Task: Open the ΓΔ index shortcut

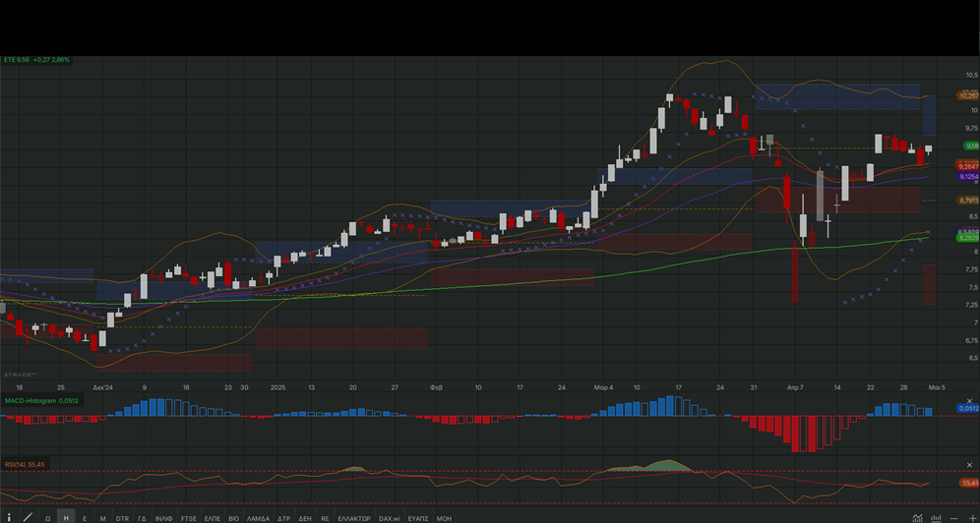Action: (x=142, y=518)
